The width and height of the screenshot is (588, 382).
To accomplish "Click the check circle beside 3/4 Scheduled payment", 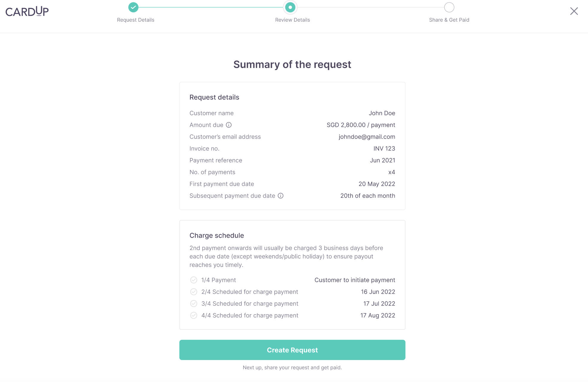I will click(194, 304).
